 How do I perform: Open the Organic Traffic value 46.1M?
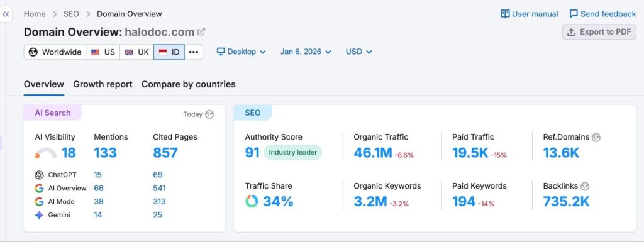click(373, 153)
